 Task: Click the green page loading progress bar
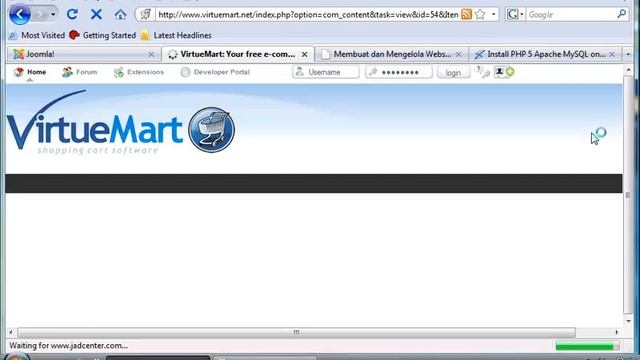[587, 346]
